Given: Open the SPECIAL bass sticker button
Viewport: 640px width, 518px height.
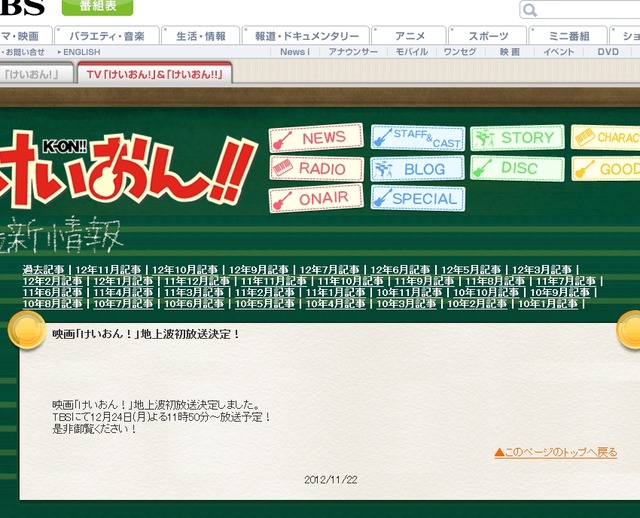Looking at the screenshot, I should click(x=418, y=199).
